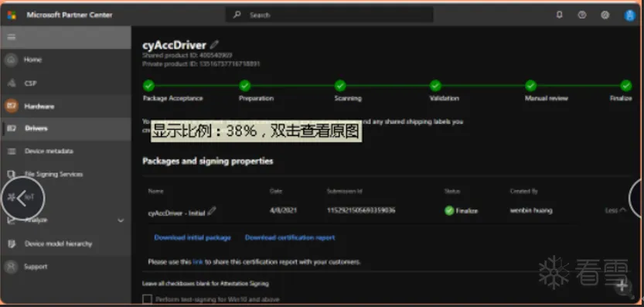Screen dimensions: 644x307
Task: Click the Packages and signing properties heading
Action: click(208, 161)
